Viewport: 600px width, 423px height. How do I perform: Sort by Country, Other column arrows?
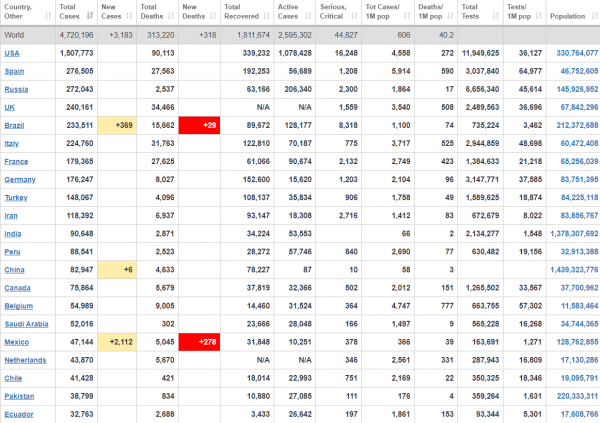coord(48,16)
